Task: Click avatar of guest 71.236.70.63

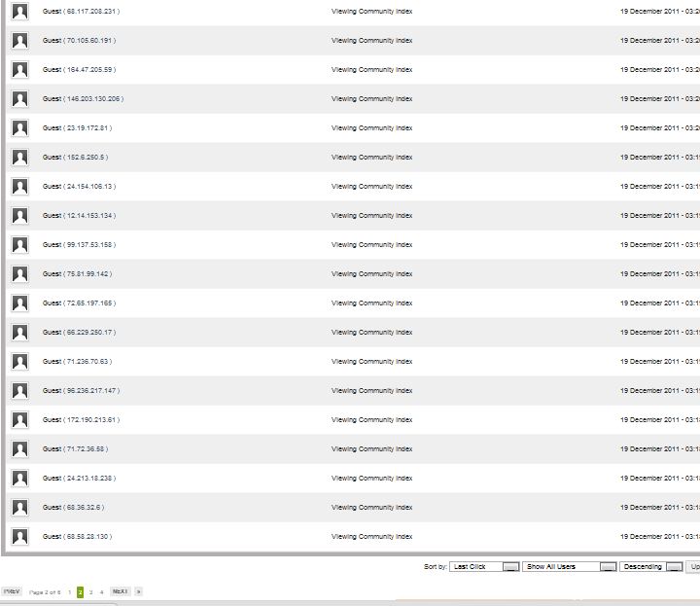Action: click(19, 361)
